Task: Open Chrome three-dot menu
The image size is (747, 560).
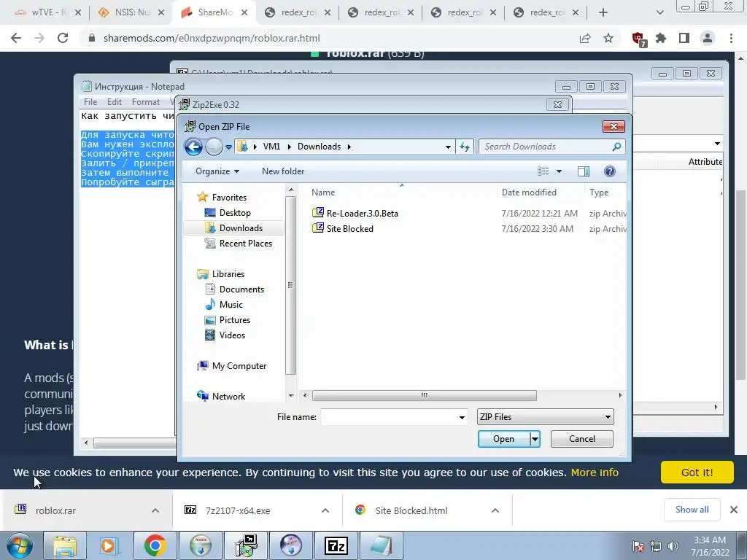Action: pyautogui.click(x=731, y=38)
